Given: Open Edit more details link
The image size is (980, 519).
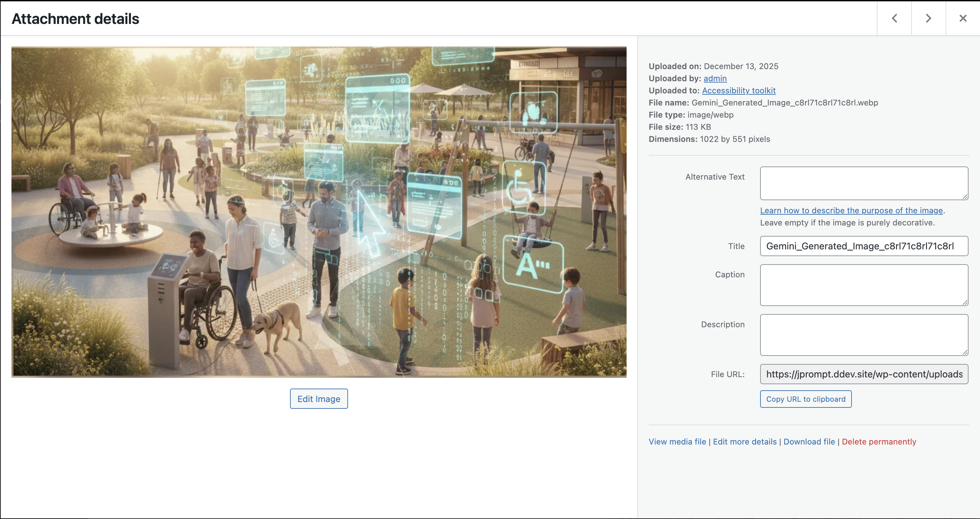Looking at the screenshot, I should [745, 442].
